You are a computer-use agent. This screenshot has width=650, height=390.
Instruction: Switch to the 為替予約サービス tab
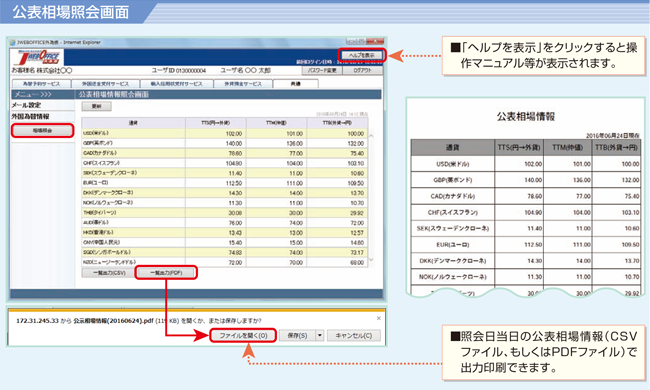pos(41,84)
